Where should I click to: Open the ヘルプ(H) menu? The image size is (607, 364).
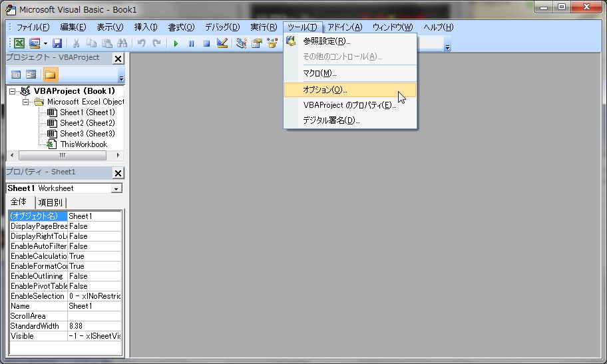[438, 27]
